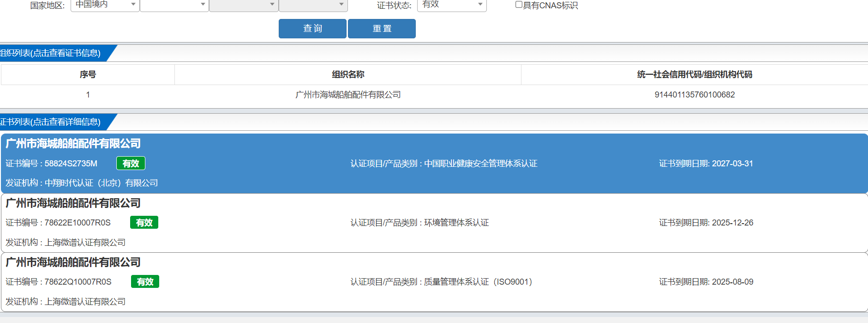Enable the 具有CNAS标识 checkbox

point(519,5)
